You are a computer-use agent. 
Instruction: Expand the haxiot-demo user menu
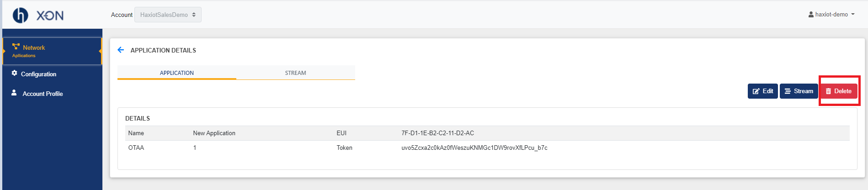click(x=831, y=14)
